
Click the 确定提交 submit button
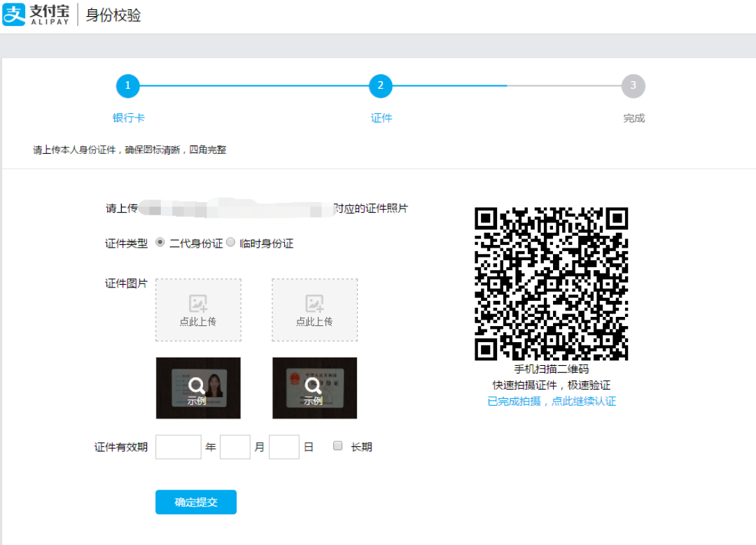tap(196, 502)
